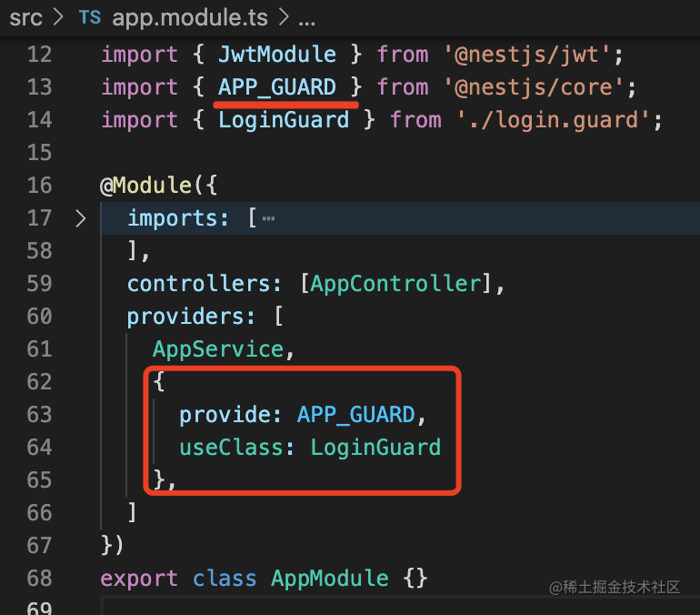Open the breadcrumb ellipsis symbol list
The image size is (700, 615).
(x=306, y=20)
